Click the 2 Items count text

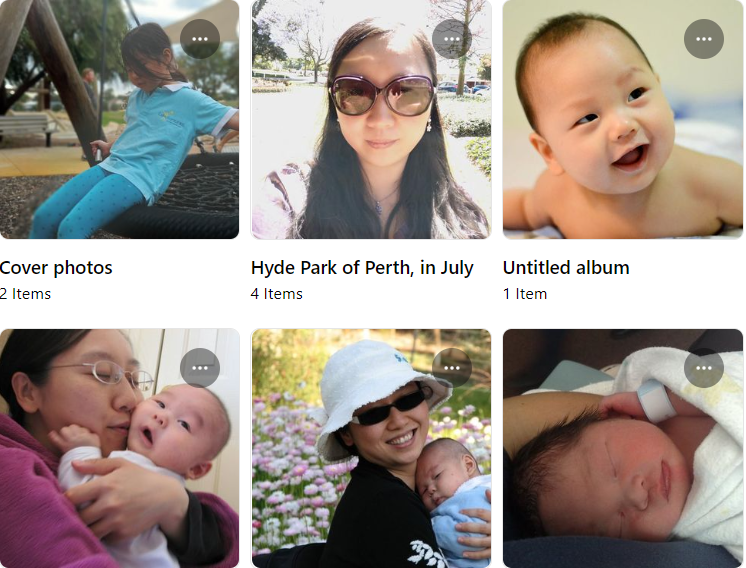coord(25,294)
